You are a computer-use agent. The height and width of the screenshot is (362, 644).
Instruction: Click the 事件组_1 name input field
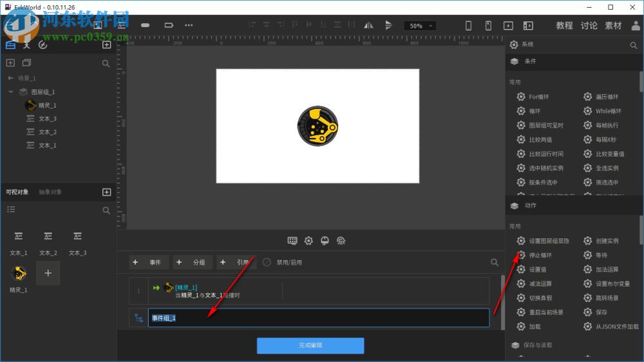318,318
